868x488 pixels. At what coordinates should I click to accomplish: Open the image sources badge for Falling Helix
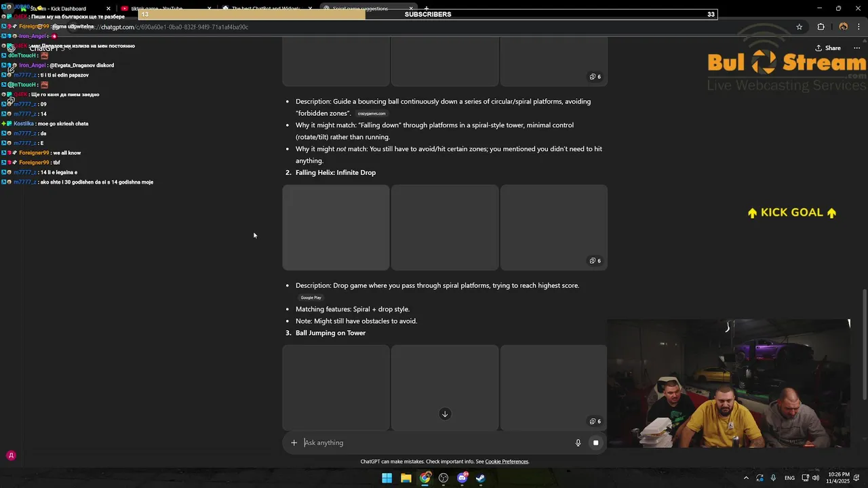pyautogui.click(x=595, y=261)
